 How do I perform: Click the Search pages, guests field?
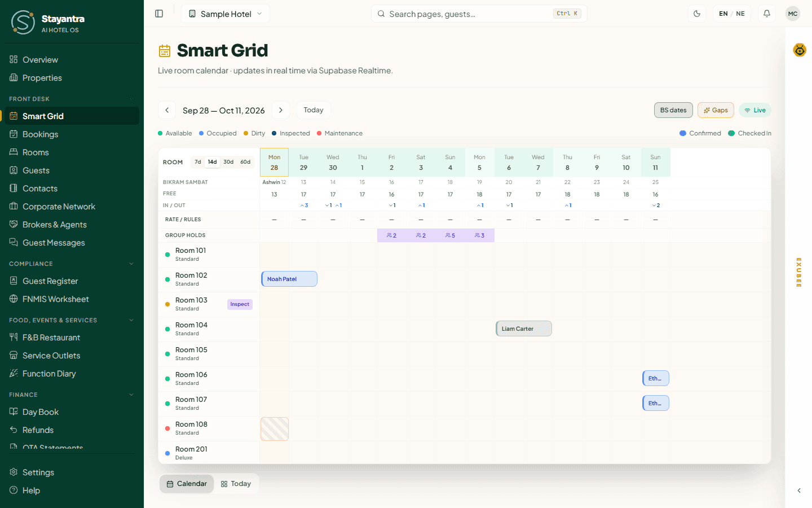pos(479,14)
